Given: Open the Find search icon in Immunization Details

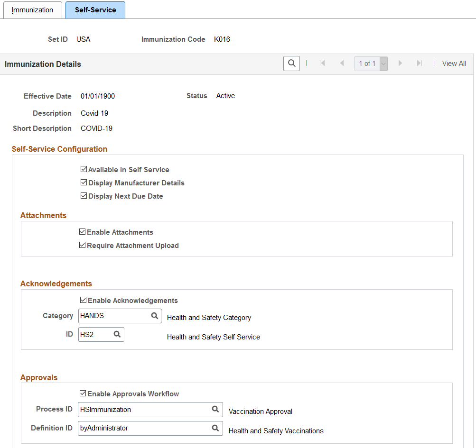Looking at the screenshot, I should [291, 63].
